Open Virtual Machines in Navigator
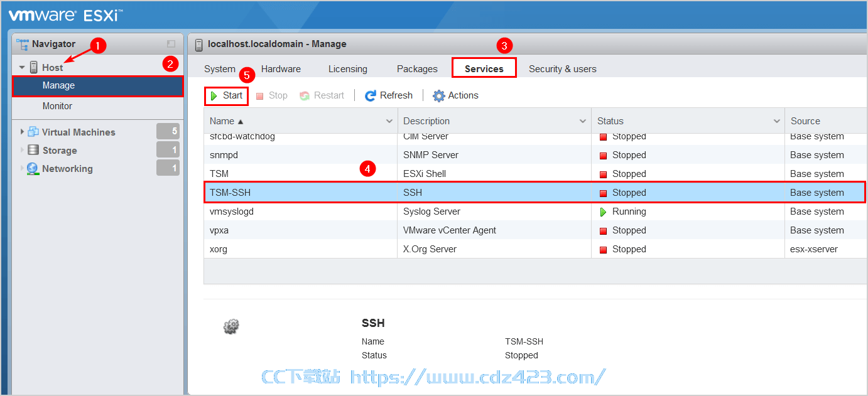Image resolution: width=868 pixels, height=396 pixels. click(x=79, y=132)
